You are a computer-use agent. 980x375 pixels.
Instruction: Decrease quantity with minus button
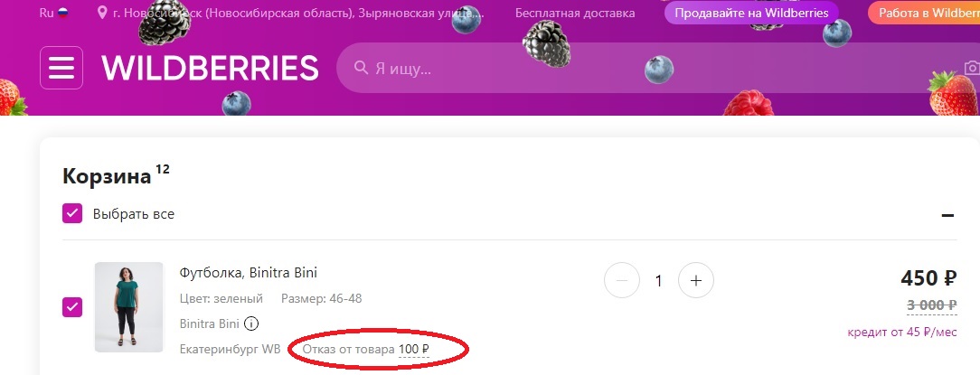(x=622, y=281)
